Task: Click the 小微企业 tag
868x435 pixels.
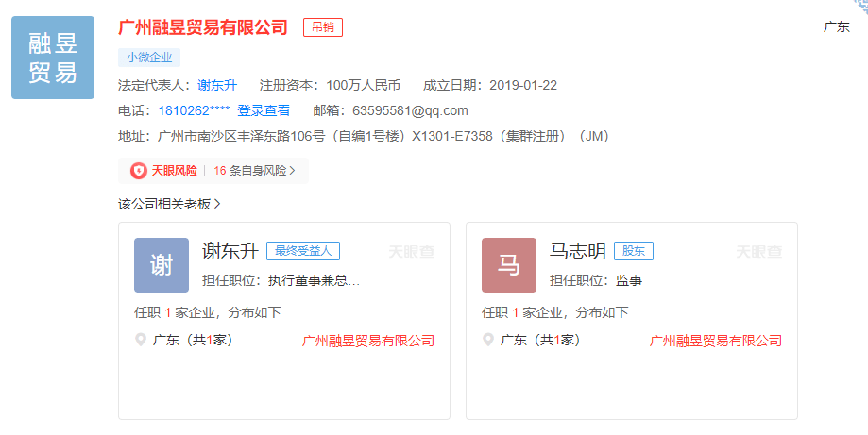Action: (149, 58)
